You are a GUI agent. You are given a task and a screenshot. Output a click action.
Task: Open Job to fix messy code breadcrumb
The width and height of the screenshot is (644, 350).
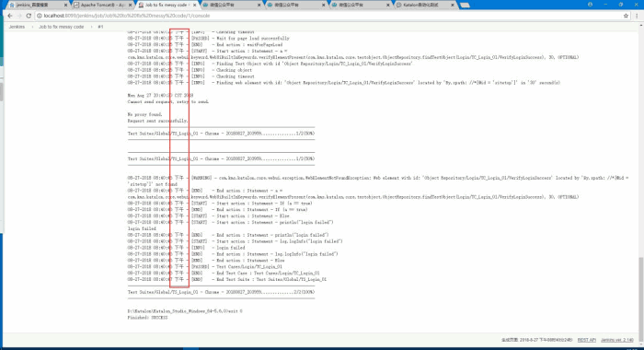pyautogui.click(x=62, y=27)
